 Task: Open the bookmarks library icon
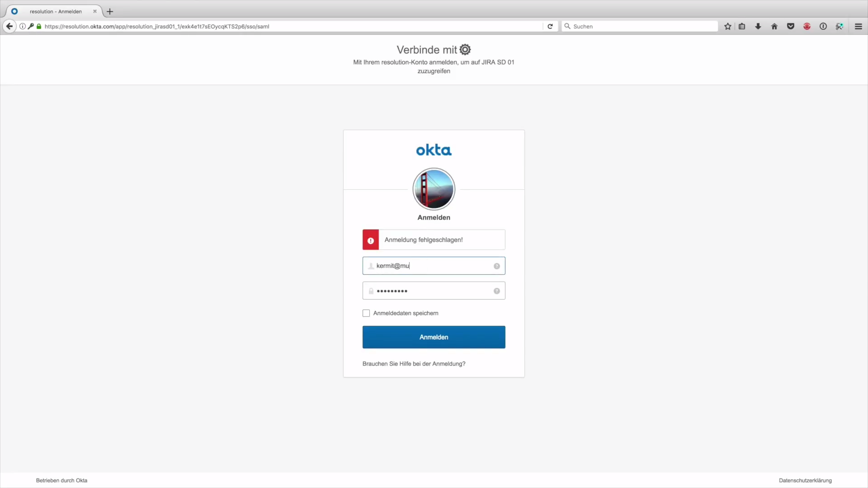(x=742, y=26)
